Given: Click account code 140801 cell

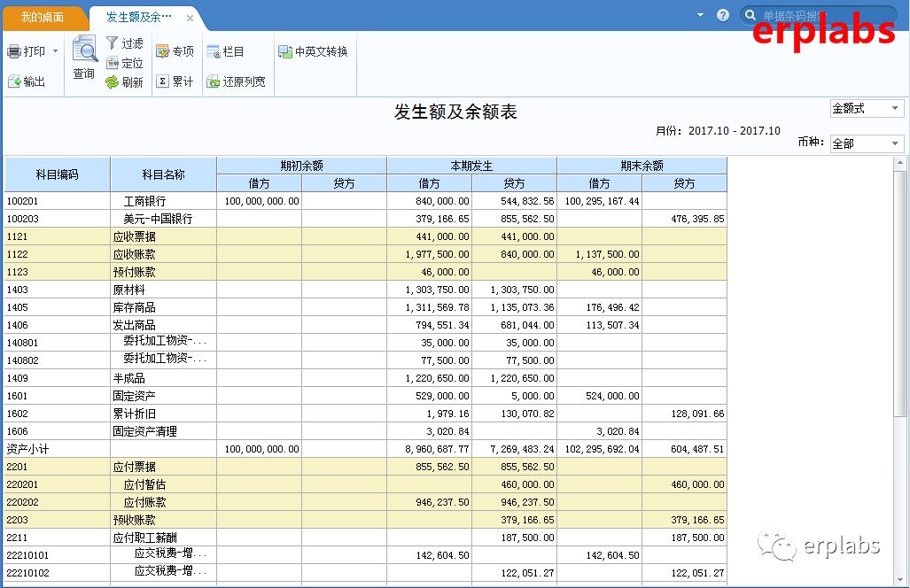Looking at the screenshot, I should tap(58, 343).
